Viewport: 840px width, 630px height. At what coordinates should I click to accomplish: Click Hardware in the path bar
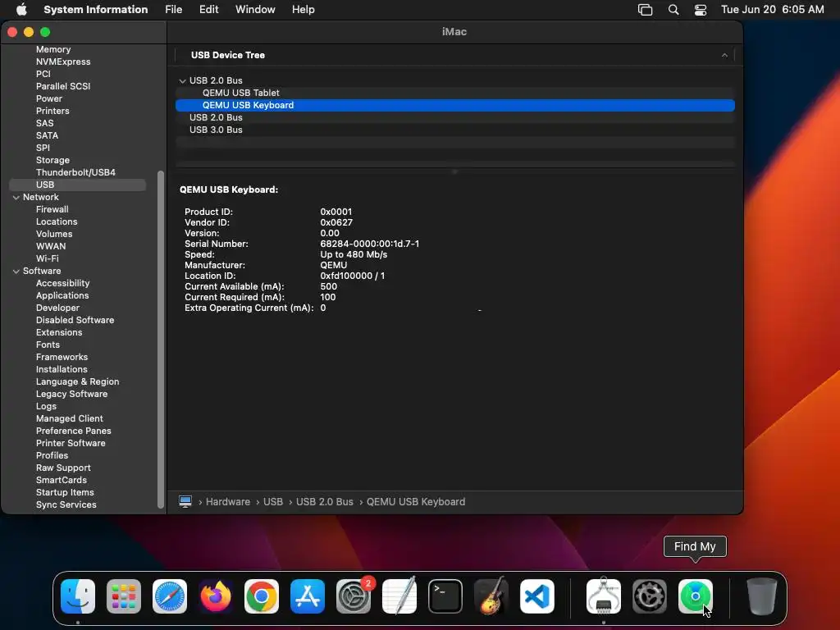point(228,502)
